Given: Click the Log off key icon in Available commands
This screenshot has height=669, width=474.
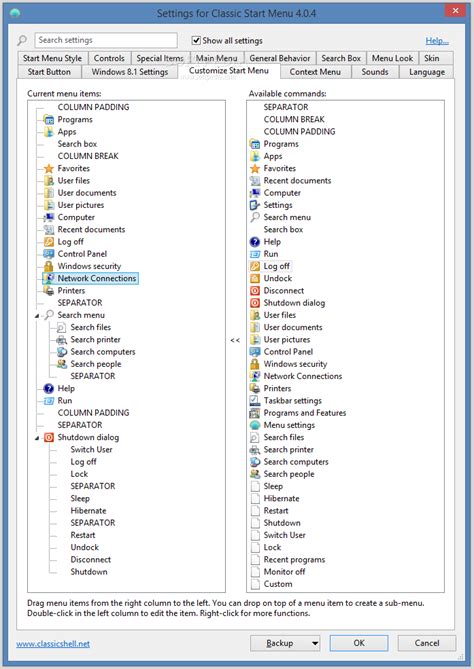Looking at the screenshot, I should 255,266.
